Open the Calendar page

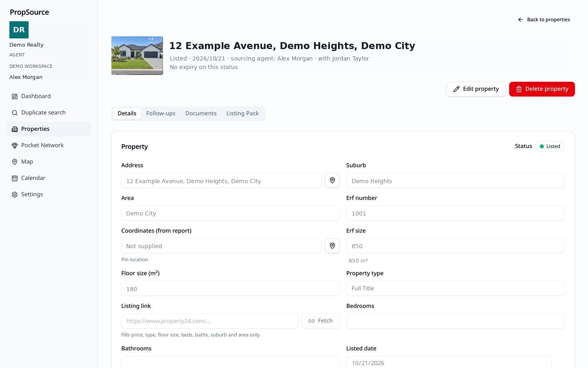(49, 178)
